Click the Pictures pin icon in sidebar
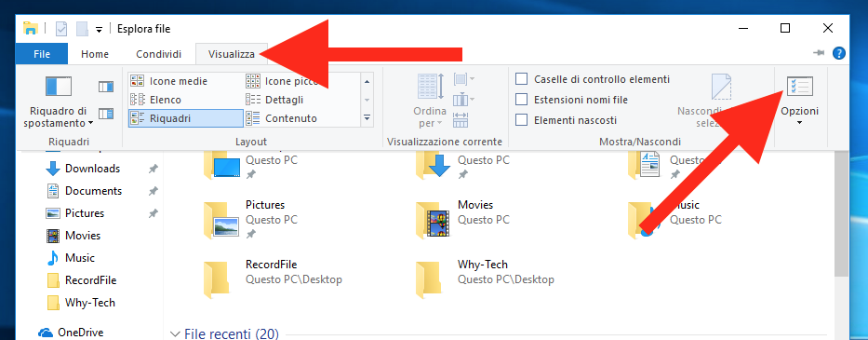This screenshot has width=868, height=340. (154, 213)
